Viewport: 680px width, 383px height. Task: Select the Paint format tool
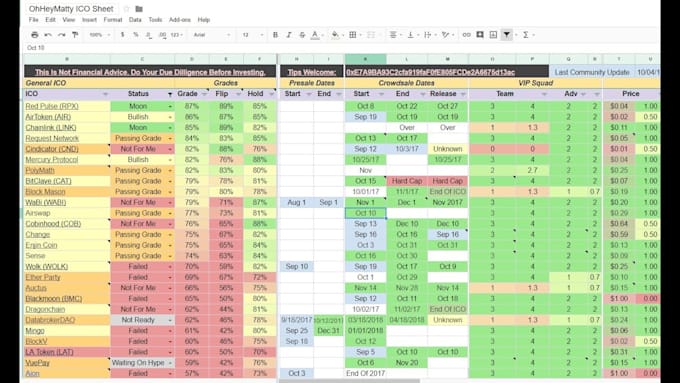click(75, 35)
